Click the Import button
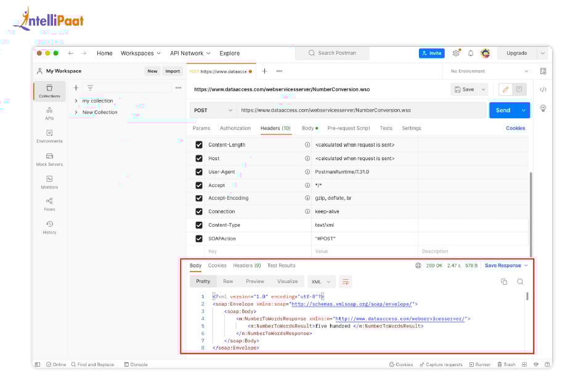Image resolution: width=586 pixels, height=392 pixels. point(173,71)
